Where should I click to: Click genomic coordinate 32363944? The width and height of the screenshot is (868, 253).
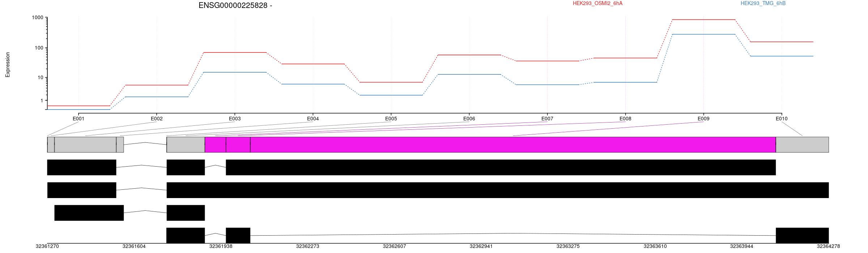pyautogui.click(x=742, y=246)
